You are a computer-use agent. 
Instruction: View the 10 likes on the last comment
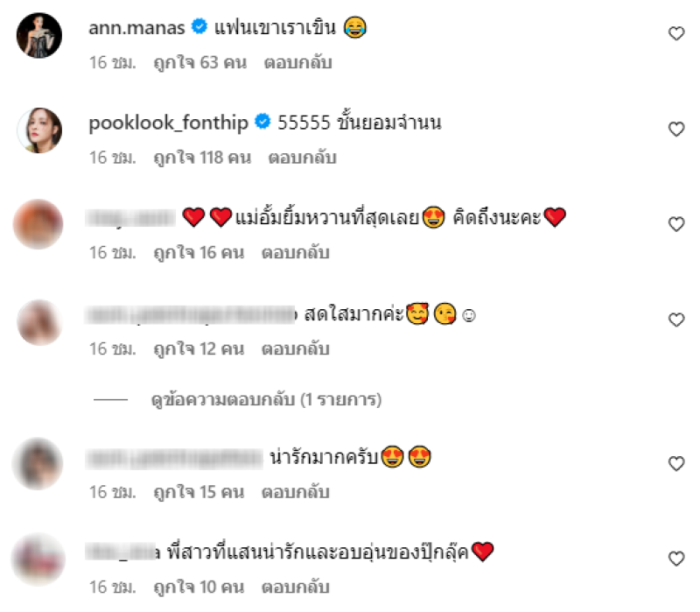coord(199,587)
